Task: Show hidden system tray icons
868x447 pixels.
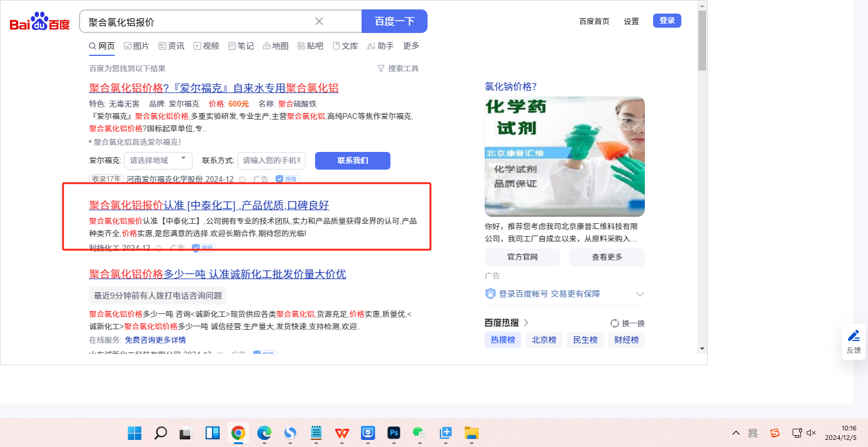Action: click(x=736, y=433)
